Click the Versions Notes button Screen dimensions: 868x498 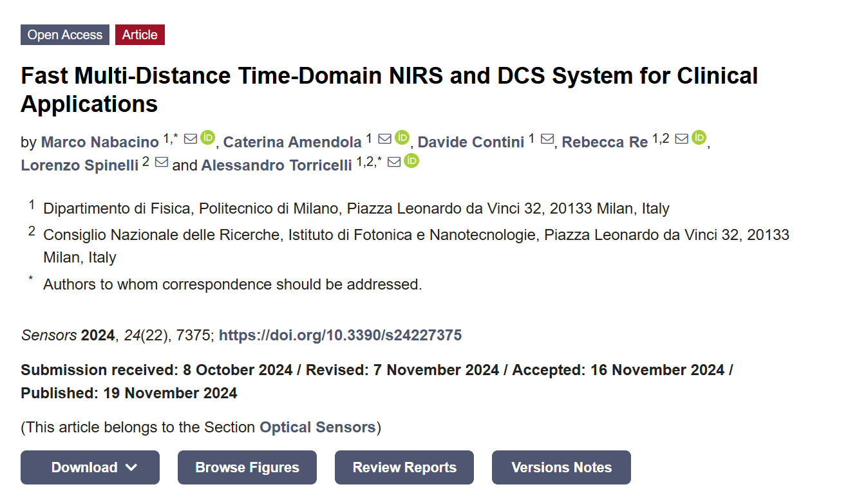(561, 468)
